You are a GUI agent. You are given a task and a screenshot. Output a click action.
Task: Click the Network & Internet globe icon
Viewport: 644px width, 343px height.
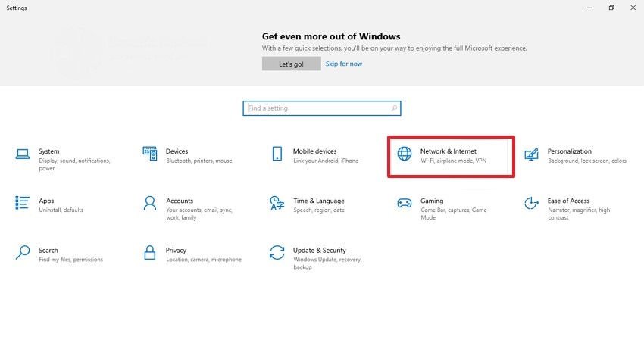coord(405,154)
